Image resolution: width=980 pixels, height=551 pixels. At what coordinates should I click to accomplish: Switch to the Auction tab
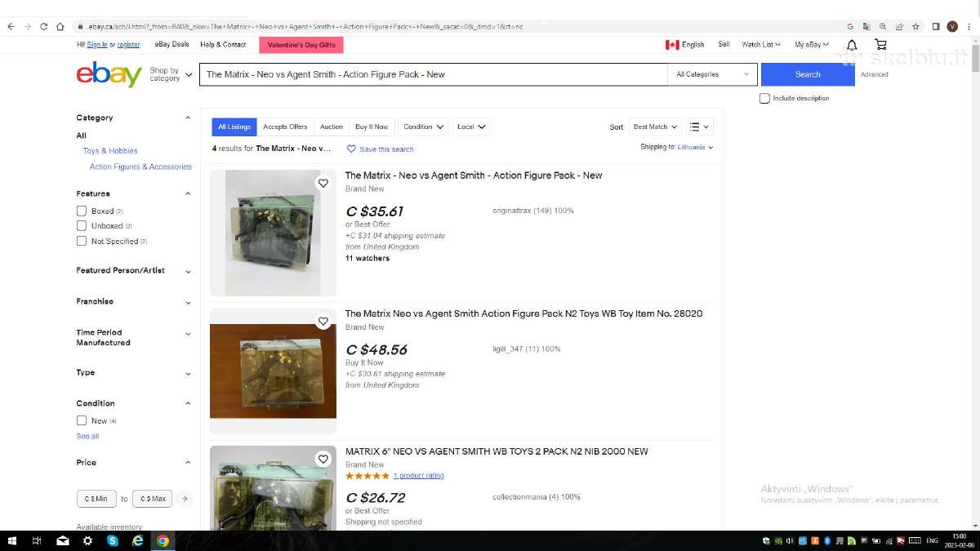[x=332, y=127]
